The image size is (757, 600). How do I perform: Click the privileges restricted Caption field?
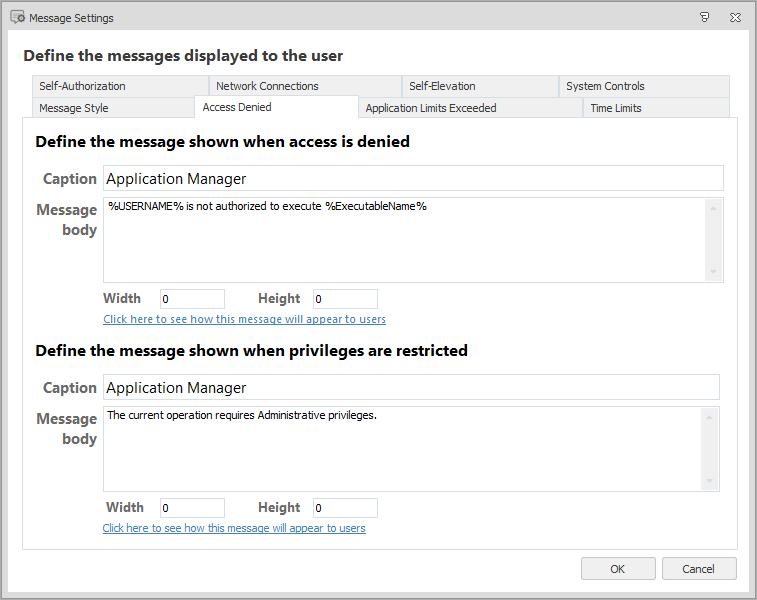click(x=411, y=388)
